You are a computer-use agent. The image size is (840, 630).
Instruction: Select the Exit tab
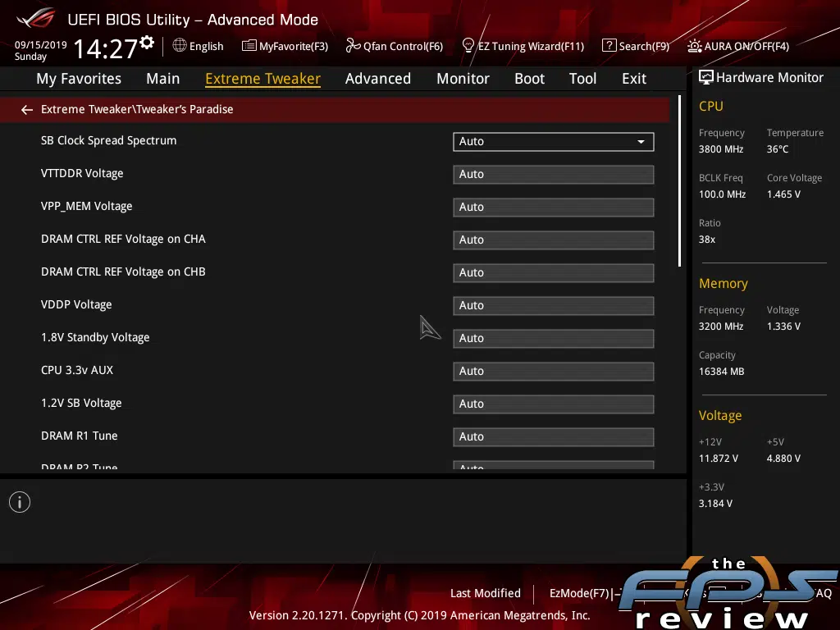click(x=634, y=79)
